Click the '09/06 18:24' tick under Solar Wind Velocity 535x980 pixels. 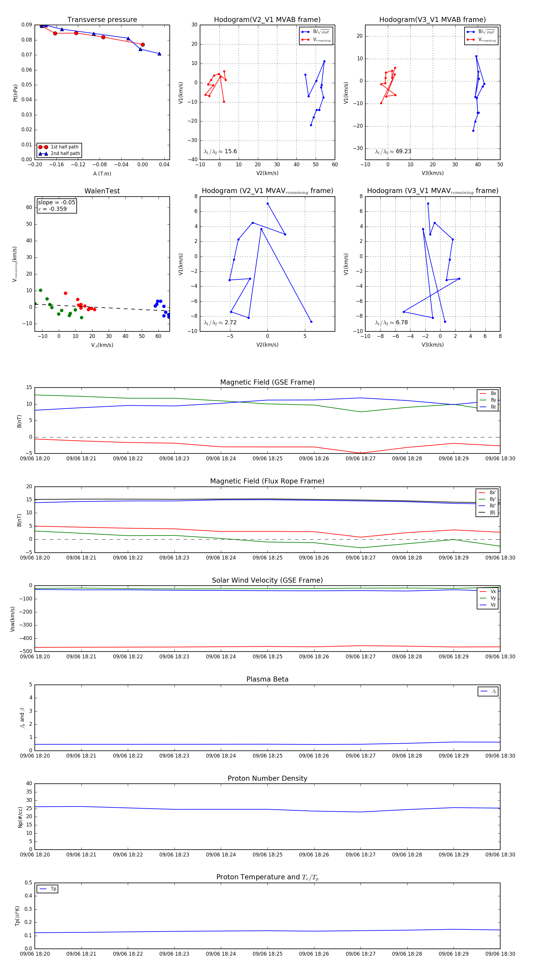221,657
